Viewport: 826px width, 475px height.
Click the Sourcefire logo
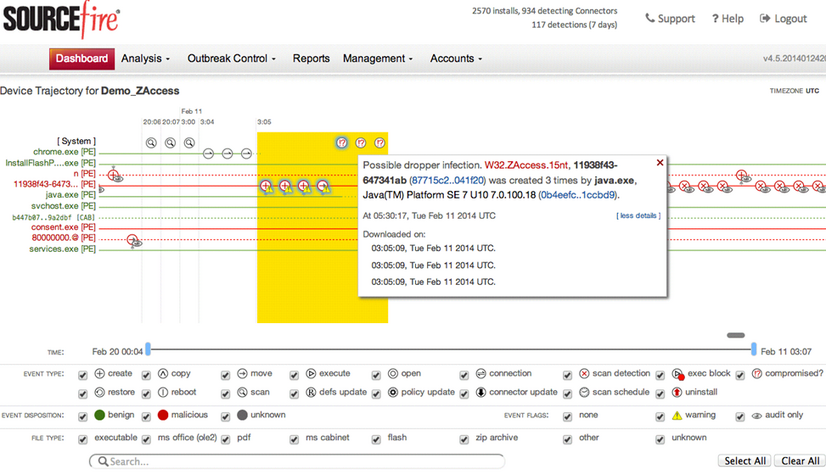point(61,19)
